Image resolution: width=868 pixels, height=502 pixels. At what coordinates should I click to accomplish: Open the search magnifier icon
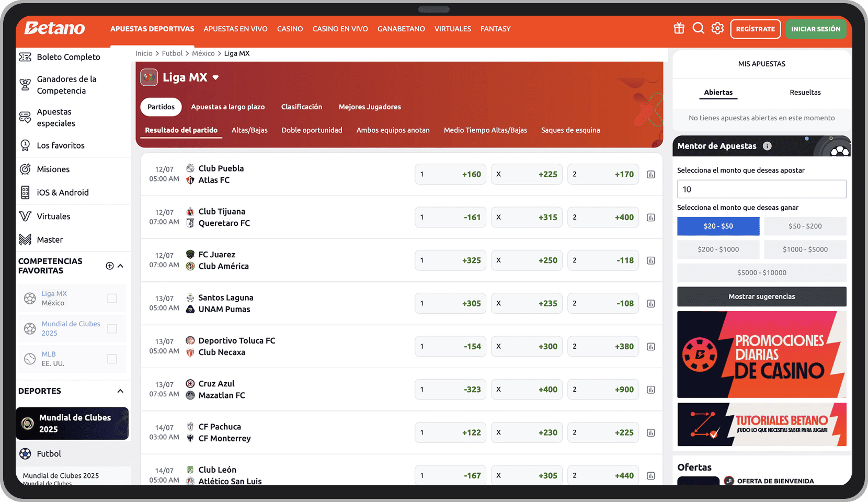(x=699, y=28)
